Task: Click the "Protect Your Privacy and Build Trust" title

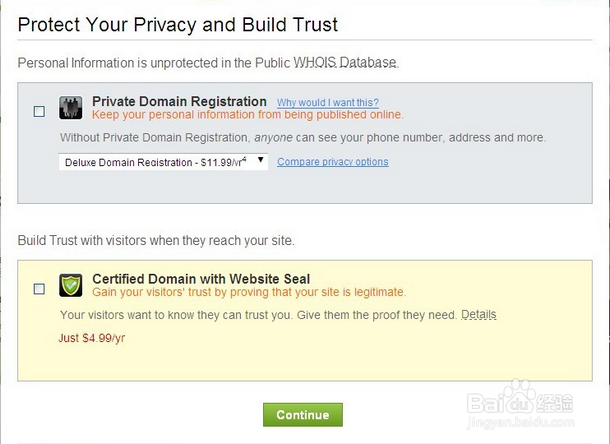Action: 178,24
